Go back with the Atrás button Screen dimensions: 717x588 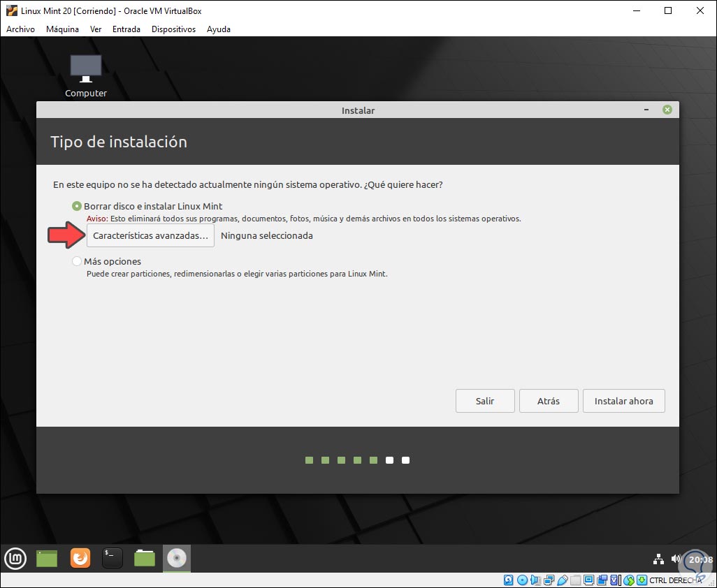point(549,401)
